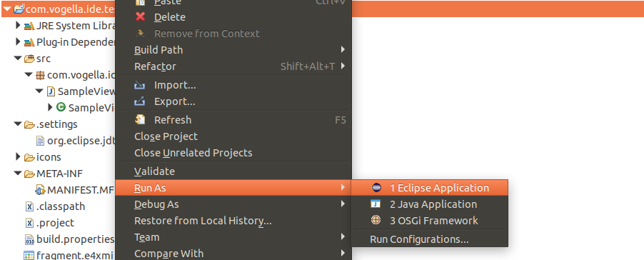Image resolution: width=644 pixels, height=260 pixels.
Task: Click the Eclipse Application launch icon
Action: click(x=376, y=188)
